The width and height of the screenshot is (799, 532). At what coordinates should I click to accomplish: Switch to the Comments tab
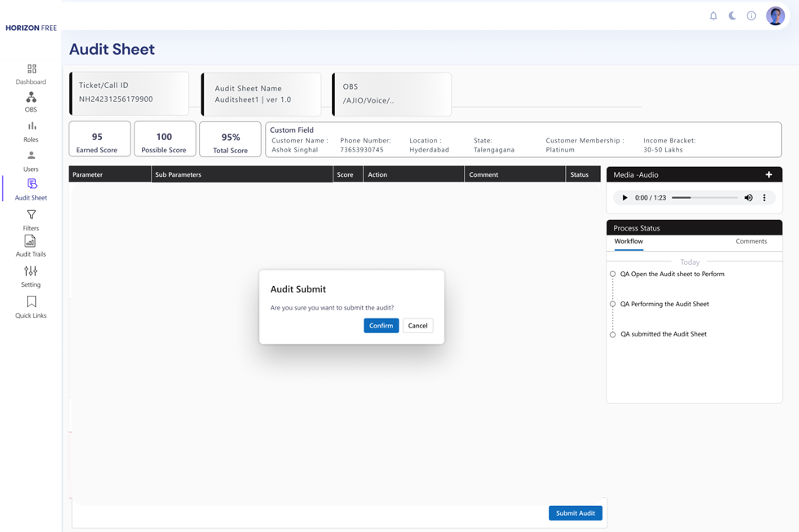tap(751, 241)
